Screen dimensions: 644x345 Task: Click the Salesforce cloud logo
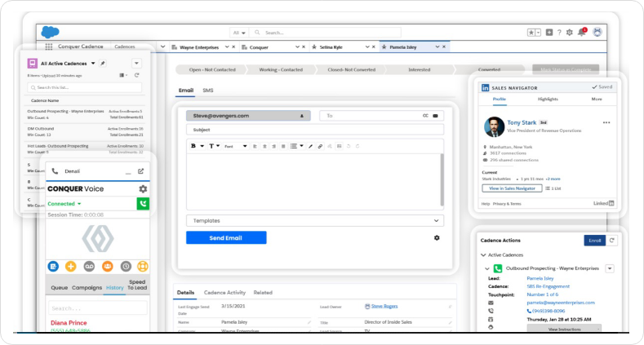click(x=50, y=32)
